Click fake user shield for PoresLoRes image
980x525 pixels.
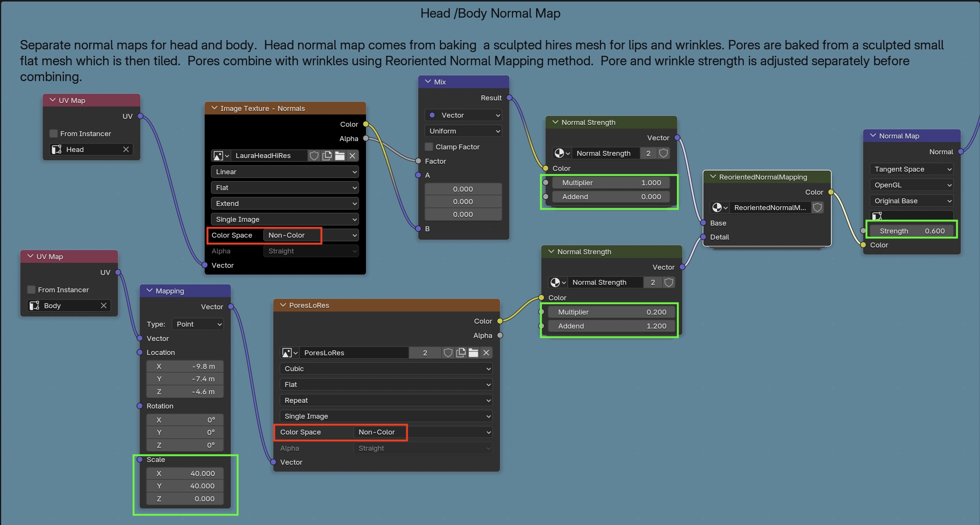[x=448, y=353]
